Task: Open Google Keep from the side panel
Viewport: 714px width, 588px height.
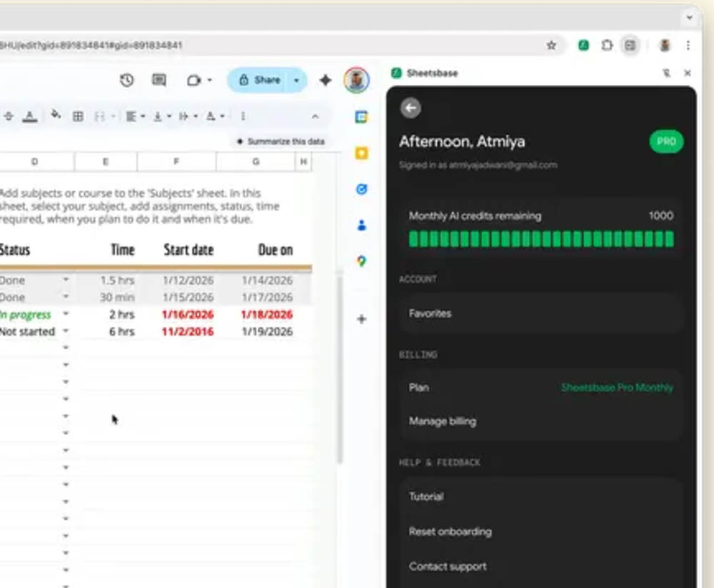Action: coord(361,153)
